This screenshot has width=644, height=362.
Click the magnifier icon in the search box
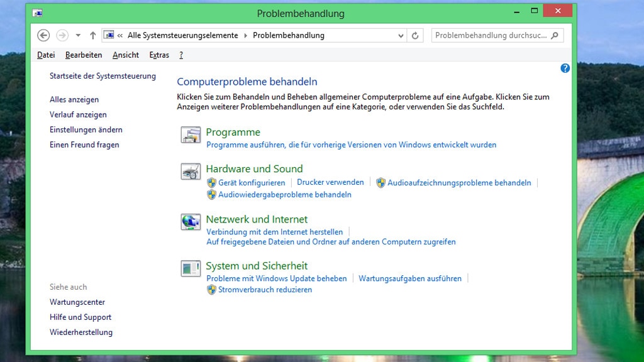(554, 36)
